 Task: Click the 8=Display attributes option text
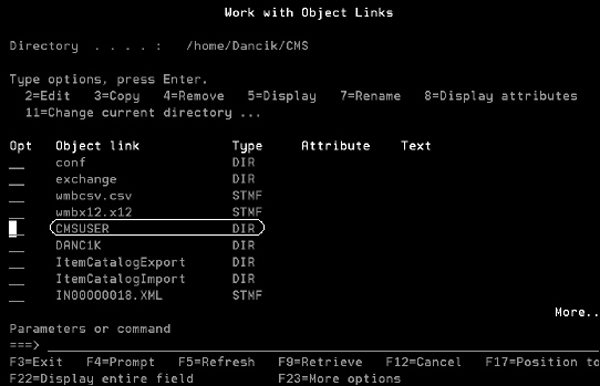pos(501,96)
